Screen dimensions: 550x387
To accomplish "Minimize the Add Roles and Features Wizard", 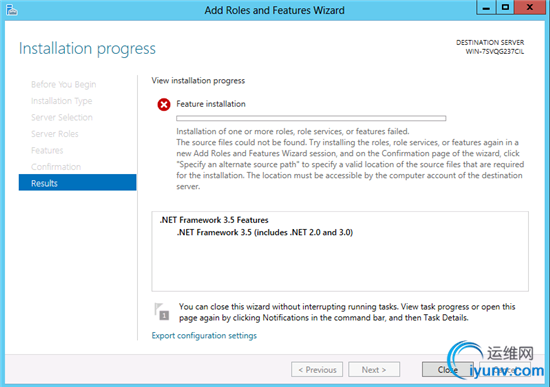I will (486, 8).
